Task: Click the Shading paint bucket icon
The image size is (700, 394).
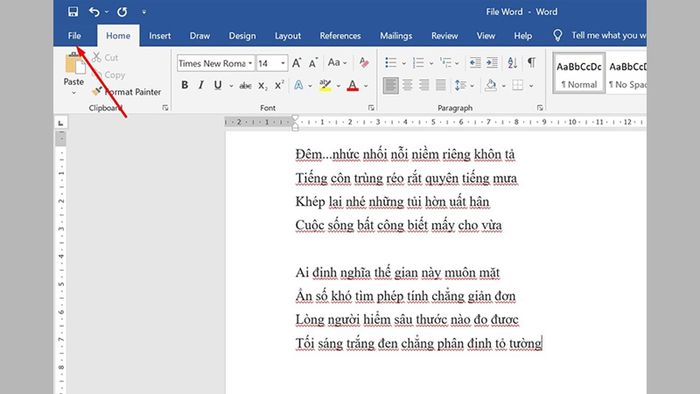Action: click(491, 85)
